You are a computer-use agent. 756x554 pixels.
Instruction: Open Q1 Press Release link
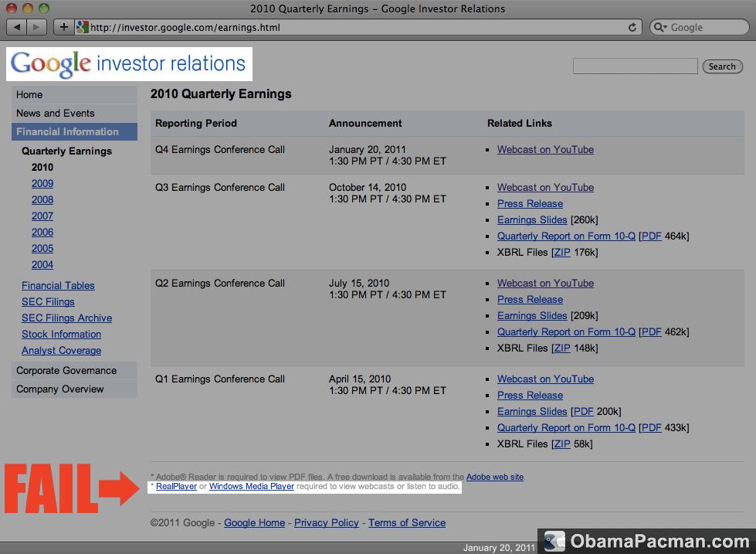pos(530,396)
